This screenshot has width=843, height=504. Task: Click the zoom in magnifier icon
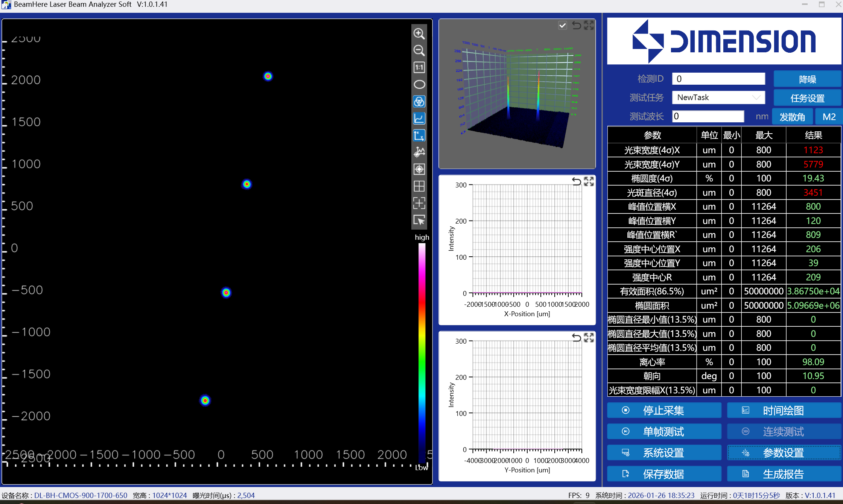pos(419,33)
